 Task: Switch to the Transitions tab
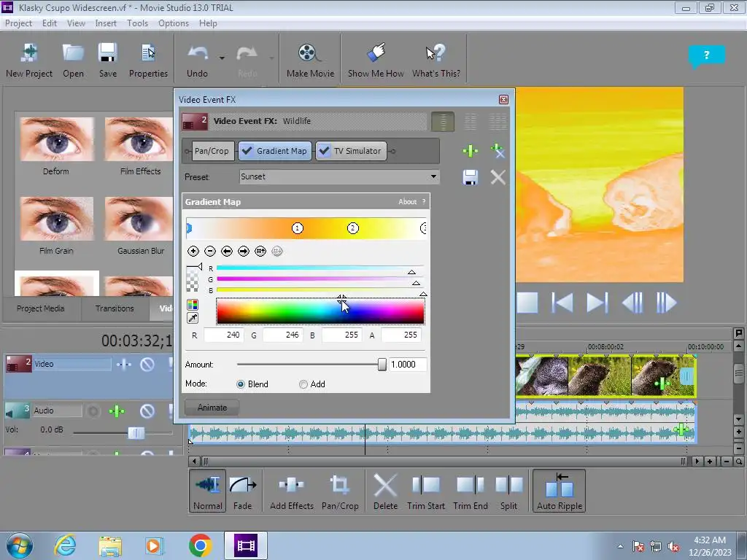(x=115, y=308)
